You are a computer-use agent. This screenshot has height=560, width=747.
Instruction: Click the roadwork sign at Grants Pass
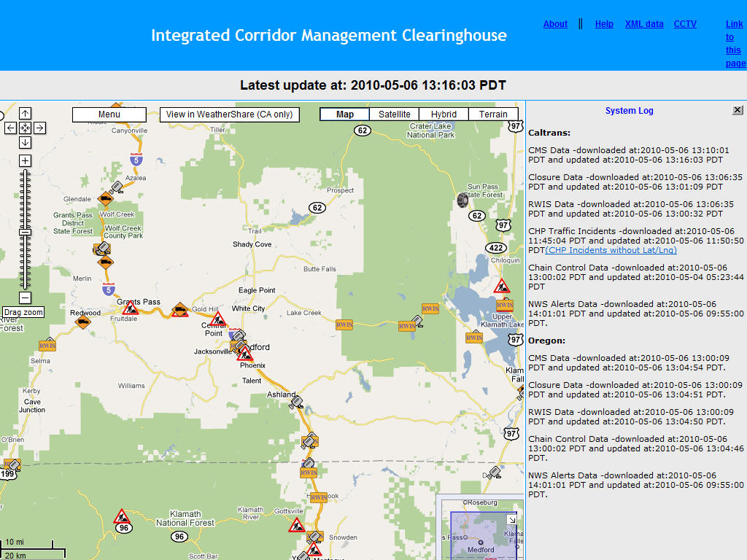(x=131, y=308)
